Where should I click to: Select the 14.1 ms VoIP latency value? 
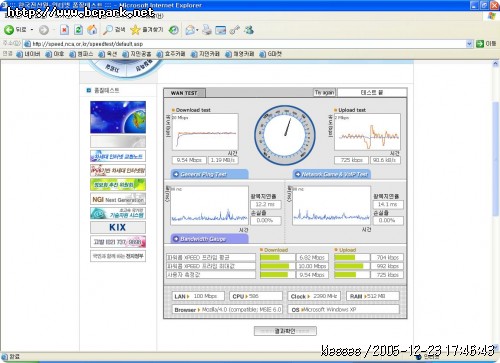pyautogui.click(x=388, y=204)
